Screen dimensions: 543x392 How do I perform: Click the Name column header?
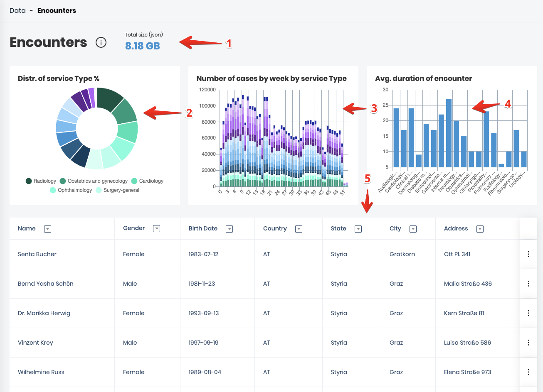27,228
